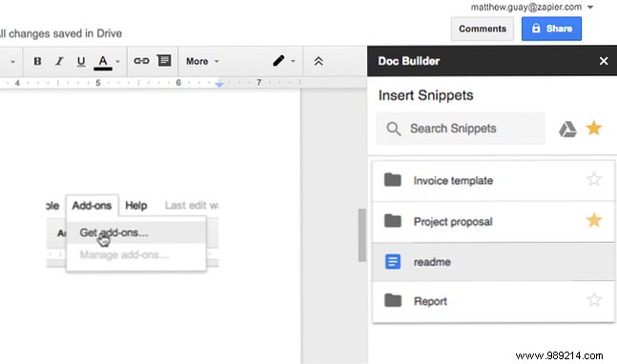Insert a link with the chain icon
The width and height of the screenshot is (617, 364).
(141, 61)
